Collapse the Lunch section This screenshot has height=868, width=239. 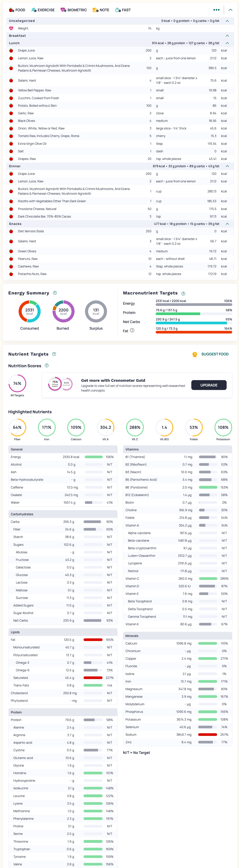(x=227, y=43)
